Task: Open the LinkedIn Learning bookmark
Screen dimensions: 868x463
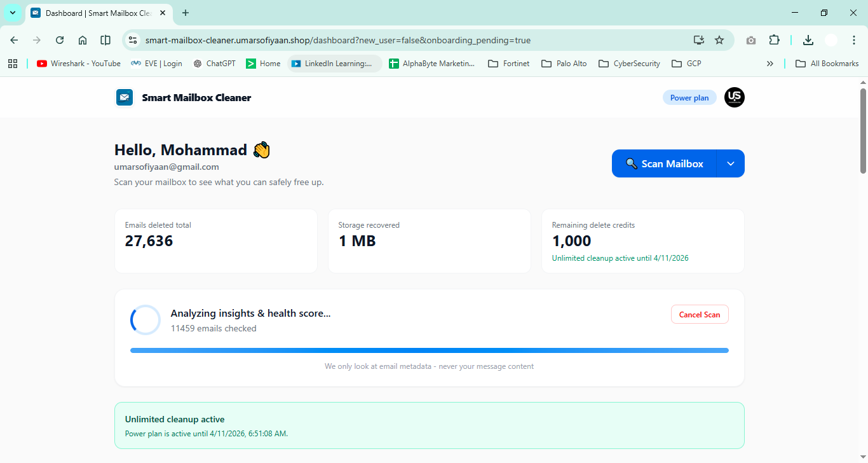Action: 335,64
